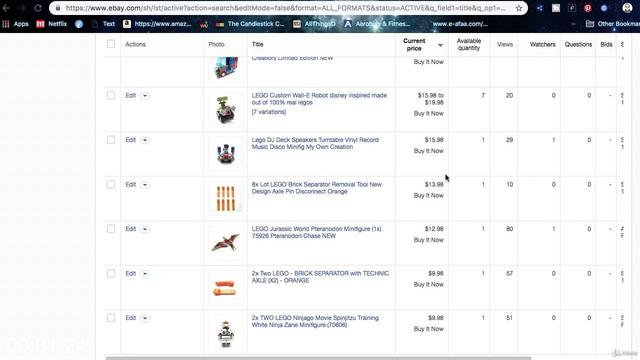
Task: Open the Wall-E Robot photo thumbnail
Action: [x=225, y=109]
